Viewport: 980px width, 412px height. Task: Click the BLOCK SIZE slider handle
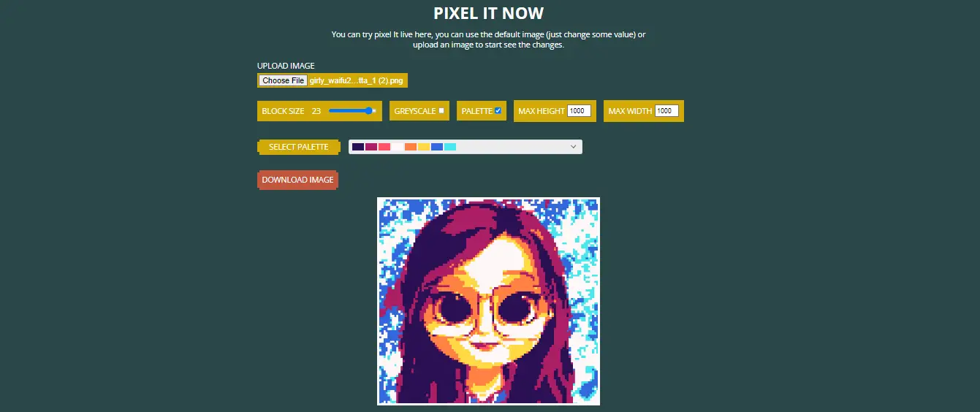(369, 111)
